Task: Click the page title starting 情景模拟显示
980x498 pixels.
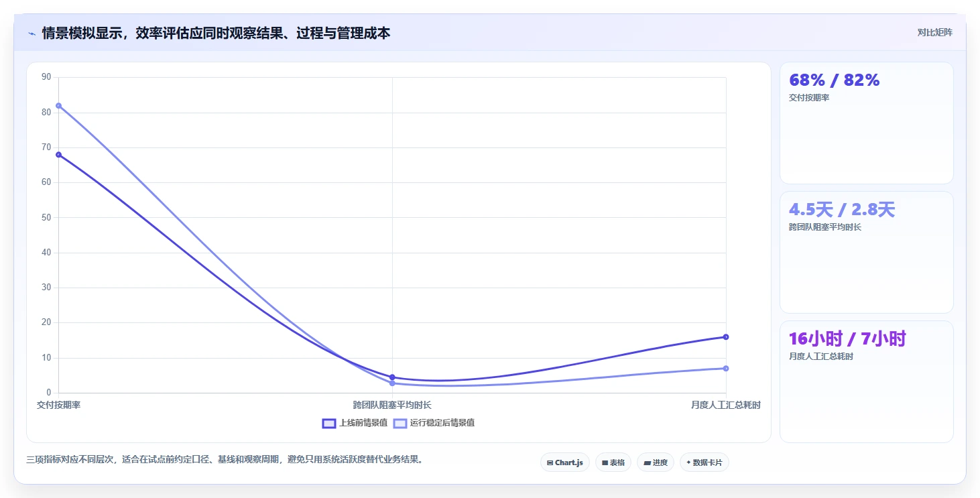Action: coord(216,33)
